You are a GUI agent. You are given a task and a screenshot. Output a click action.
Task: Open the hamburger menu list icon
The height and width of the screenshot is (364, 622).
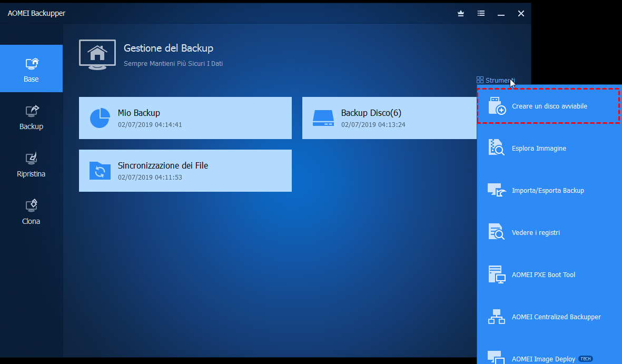click(481, 14)
